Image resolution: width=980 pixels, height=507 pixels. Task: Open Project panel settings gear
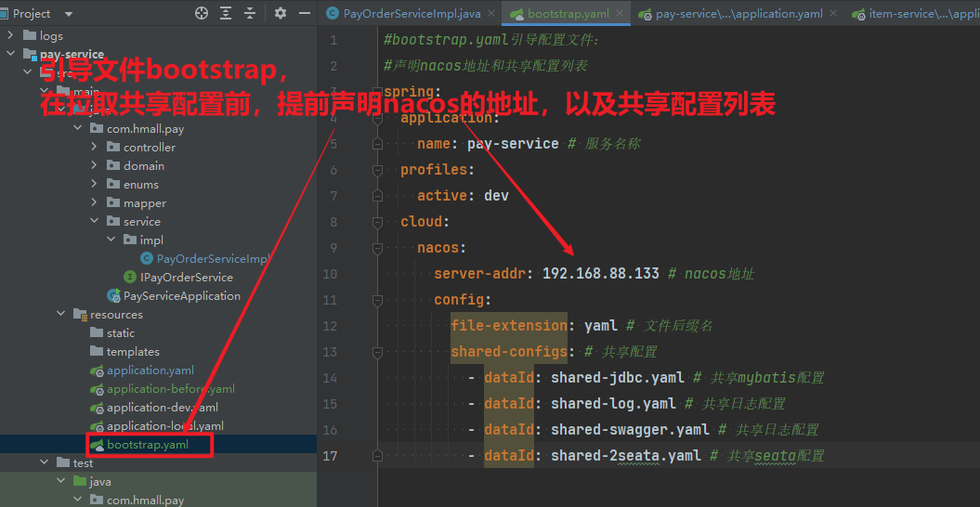tap(281, 14)
